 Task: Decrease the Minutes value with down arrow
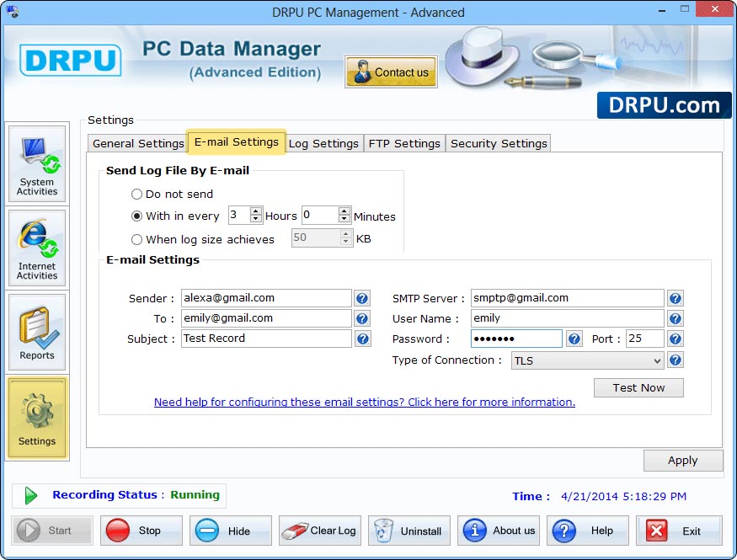pyautogui.click(x=344, y=219)
